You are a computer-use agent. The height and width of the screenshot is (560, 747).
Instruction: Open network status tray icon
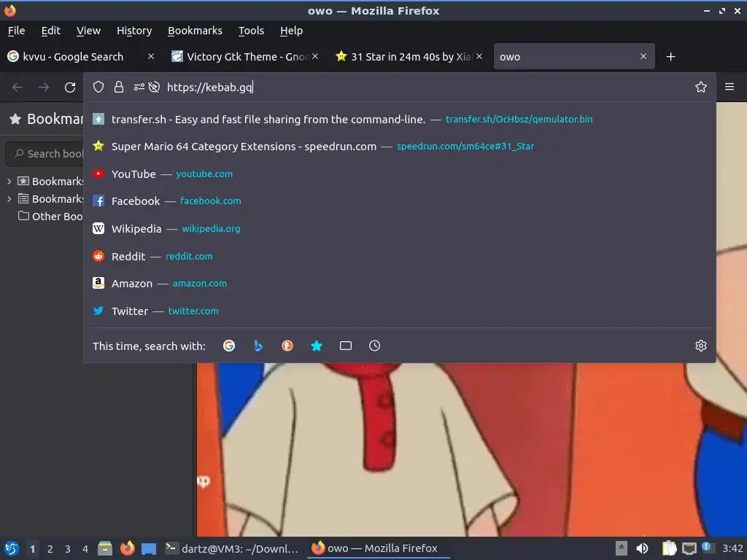689,548
